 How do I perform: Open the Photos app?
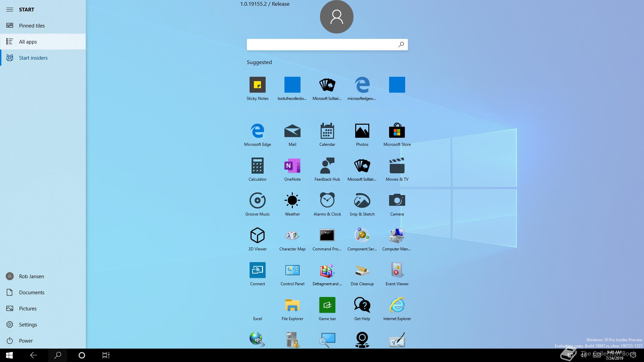(362, 134)
